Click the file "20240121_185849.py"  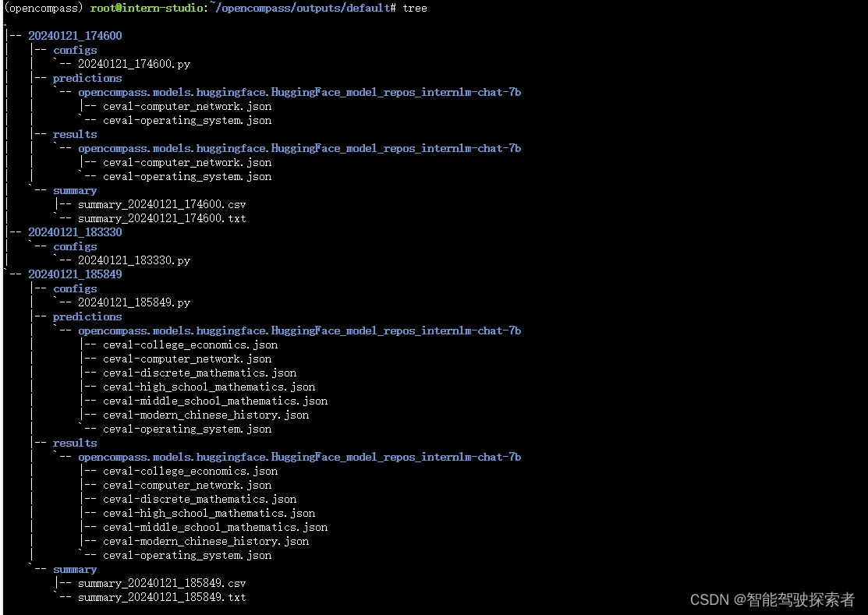[x=134, y=302]
